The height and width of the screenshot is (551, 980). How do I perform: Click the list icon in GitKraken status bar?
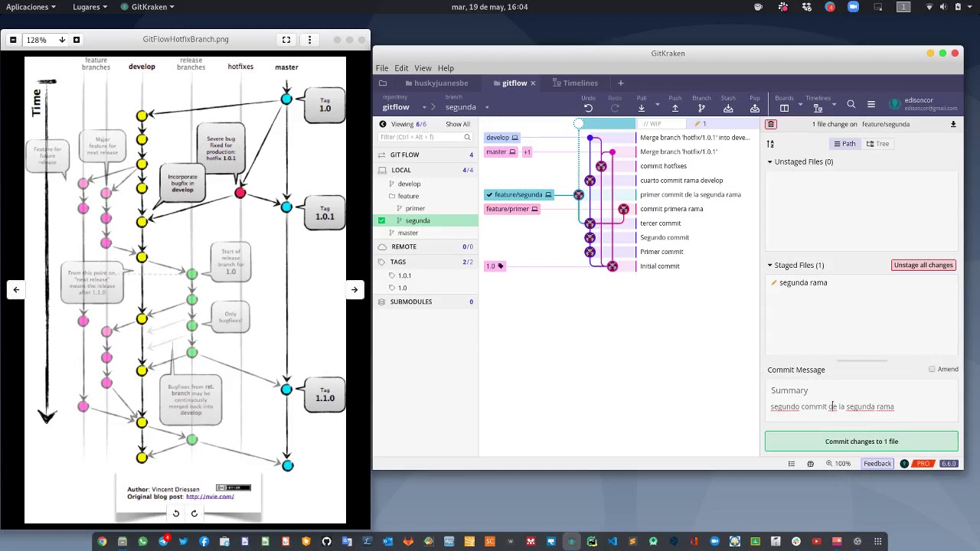coord(792,464)
